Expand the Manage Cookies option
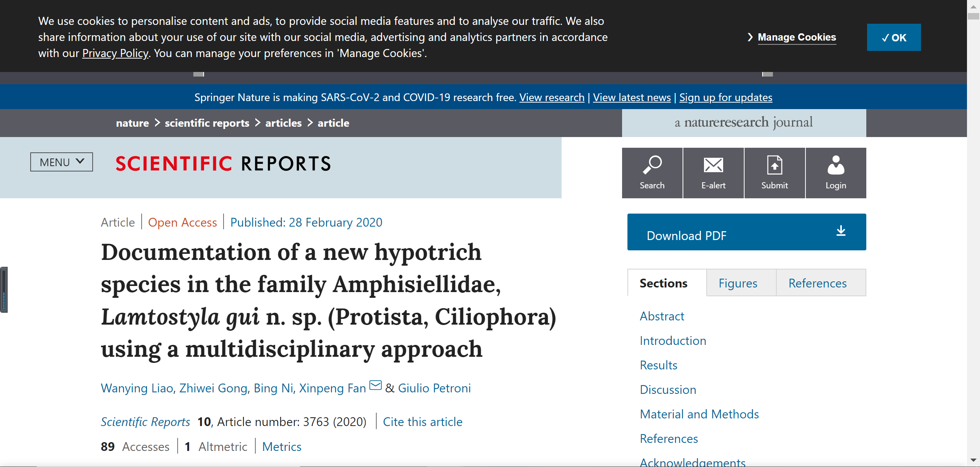The width and height of the screenshot is (980, 467). click(x=797, y=38)
